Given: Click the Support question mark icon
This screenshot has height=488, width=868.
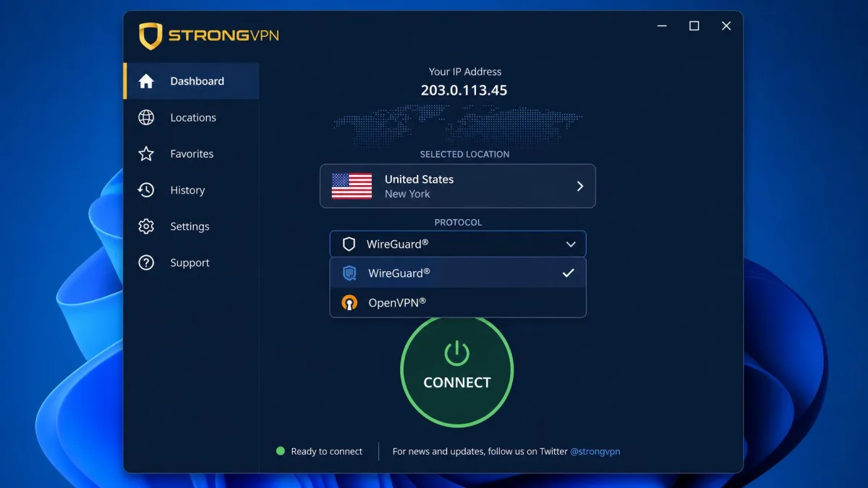Looking at the screenshot, I should click(146, 262).
